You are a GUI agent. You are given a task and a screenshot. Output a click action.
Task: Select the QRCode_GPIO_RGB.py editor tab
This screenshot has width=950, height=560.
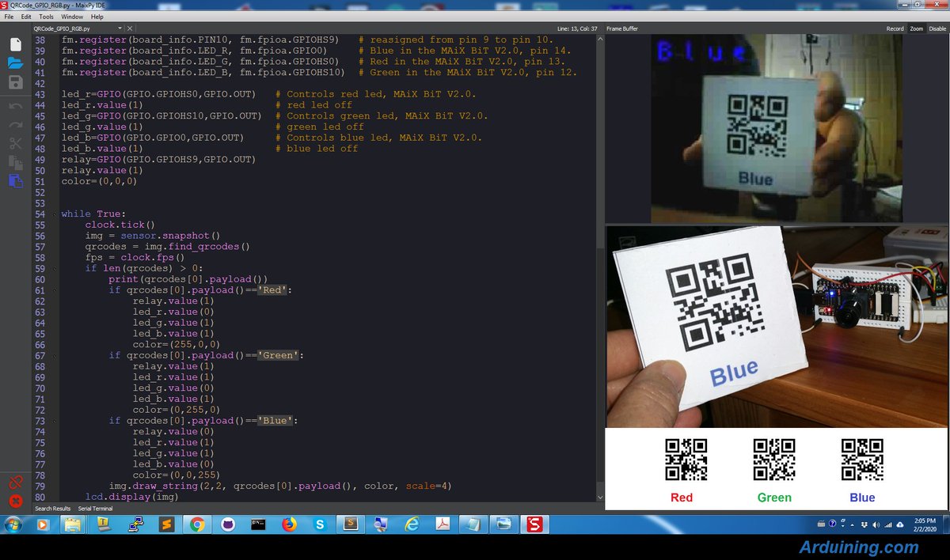coord(63,28)
